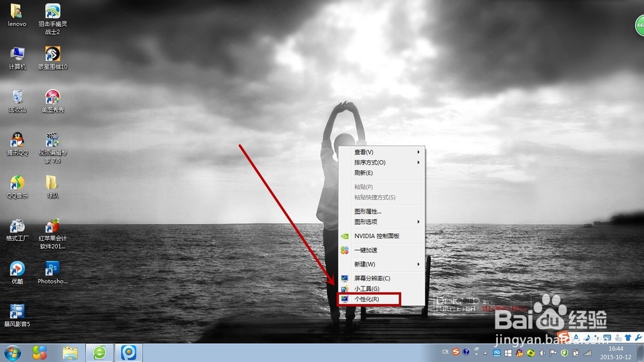Open the lenovo user folder icon

[x=17, y=15]
